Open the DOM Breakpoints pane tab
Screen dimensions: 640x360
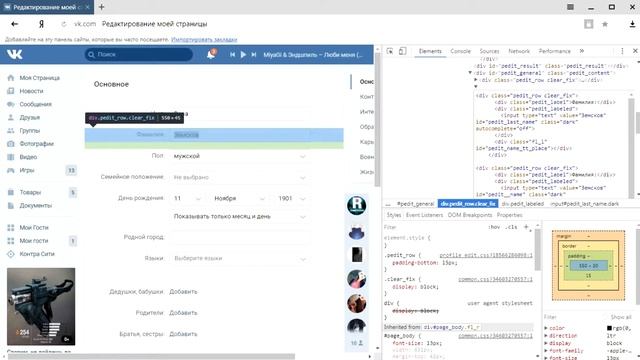coord(469,215)
